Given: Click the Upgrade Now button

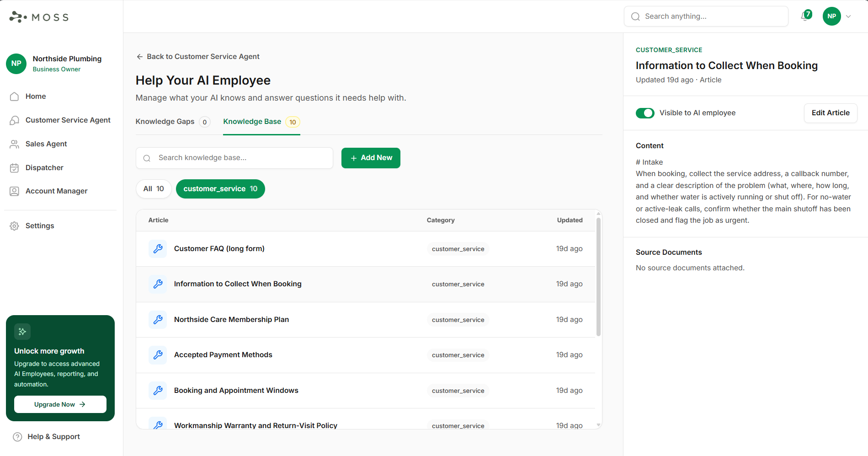Looking at the screenshot, I should pos(60,404).
